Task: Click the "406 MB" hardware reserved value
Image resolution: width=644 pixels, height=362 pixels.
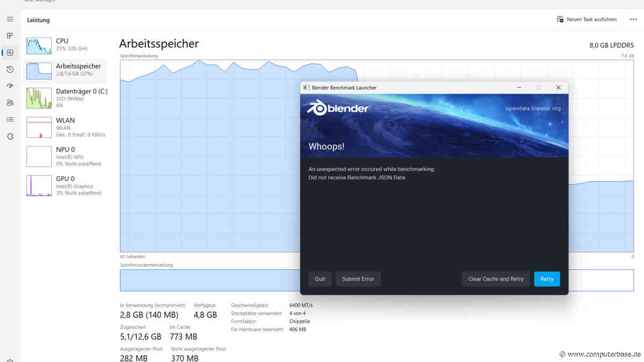Action: point(298,329)
